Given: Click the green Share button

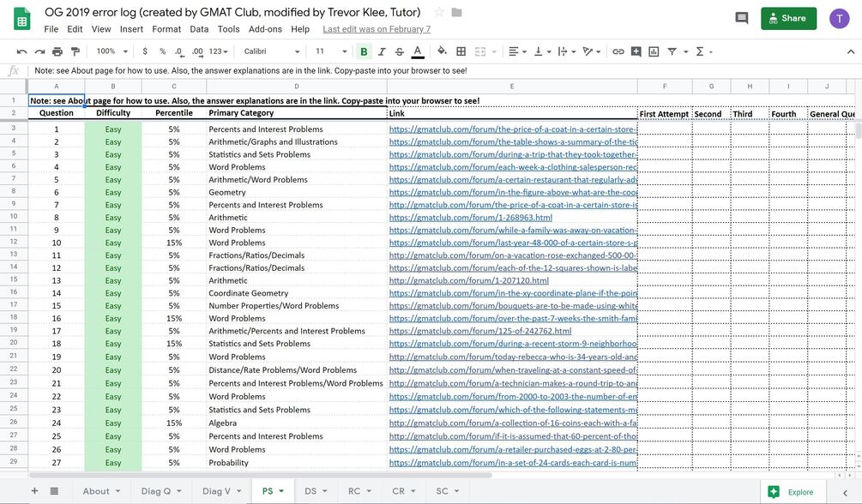Looking at the screenshot, I should [789, 18].
